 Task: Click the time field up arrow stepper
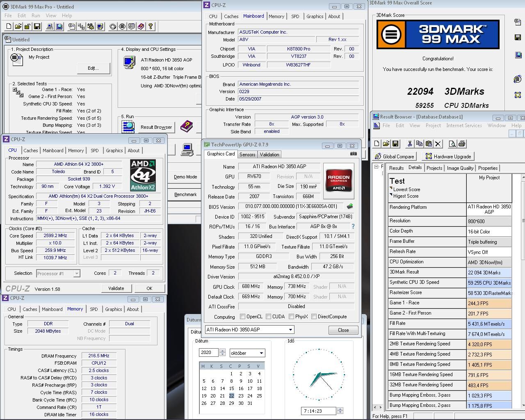(340, 409)
